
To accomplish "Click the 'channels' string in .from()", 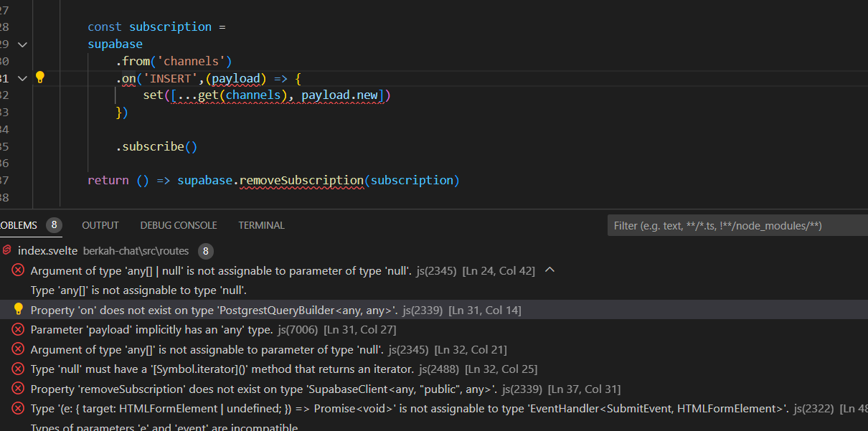I will click(x=191, y=61).
